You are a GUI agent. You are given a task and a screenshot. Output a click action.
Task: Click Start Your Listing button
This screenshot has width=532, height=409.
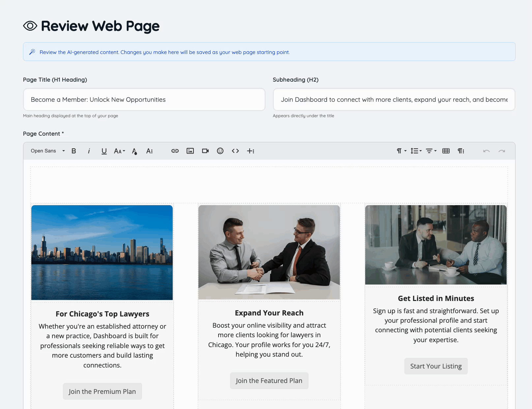click(436, 366)
